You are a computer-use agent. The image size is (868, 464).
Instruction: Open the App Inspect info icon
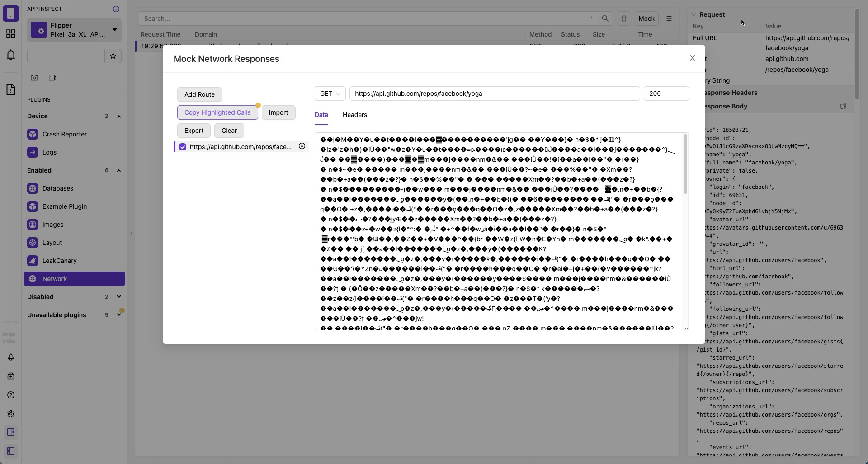pos(116,9)
